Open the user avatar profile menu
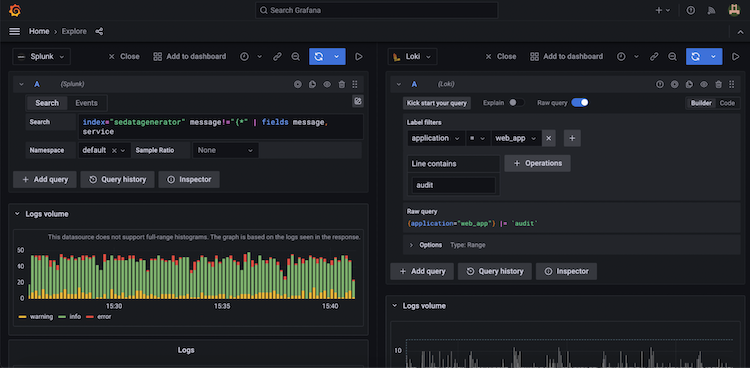This screenshot has width=750, height=368. coord(734,10)
